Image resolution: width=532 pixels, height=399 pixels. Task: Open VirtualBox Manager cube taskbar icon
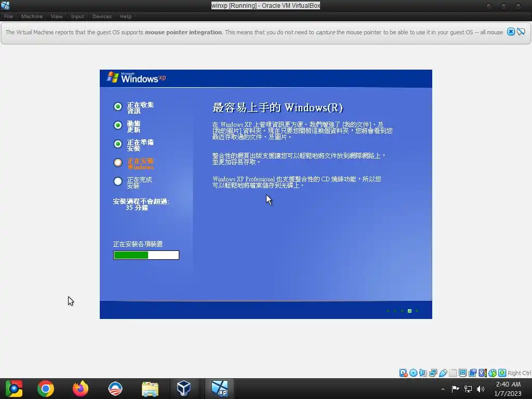[x=183, y=389]
